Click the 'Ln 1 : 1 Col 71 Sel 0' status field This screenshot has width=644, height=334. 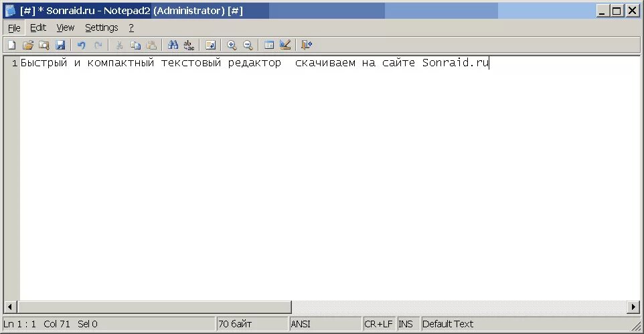point(109,324)
